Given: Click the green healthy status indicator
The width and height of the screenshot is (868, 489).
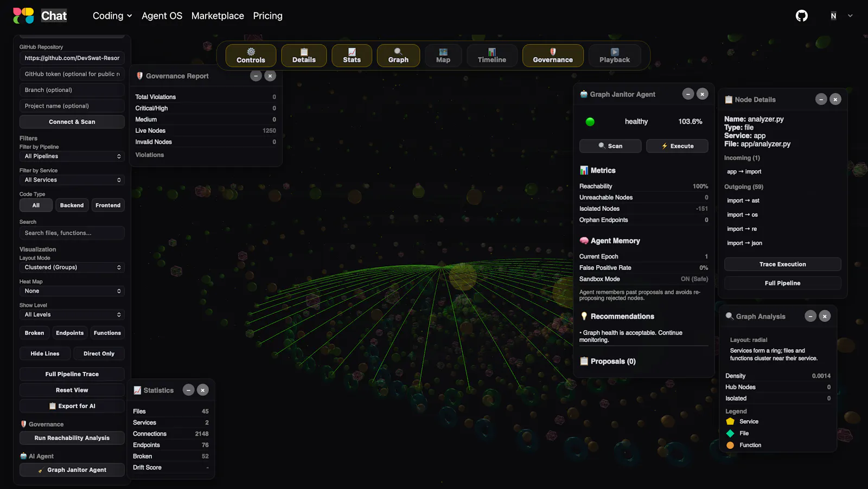Looking at the screenshot, I should (x=590, y=121).
